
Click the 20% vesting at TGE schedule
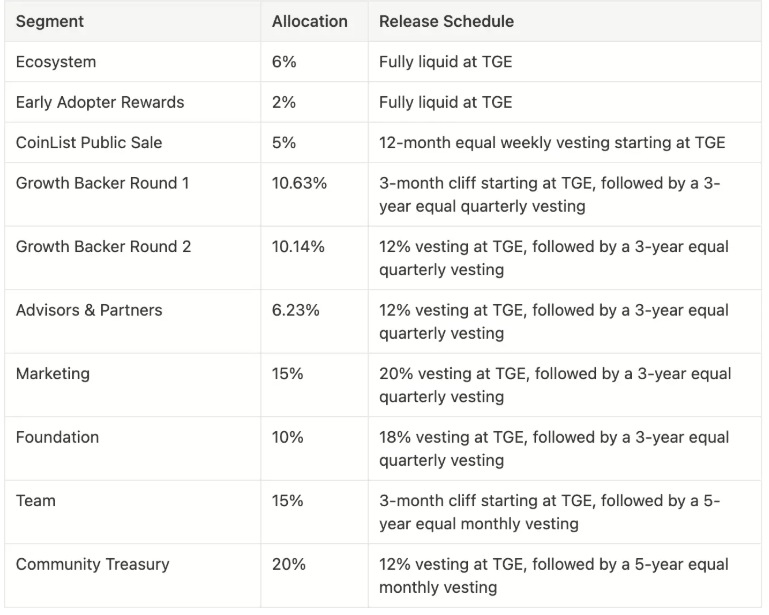click(555, 385)
